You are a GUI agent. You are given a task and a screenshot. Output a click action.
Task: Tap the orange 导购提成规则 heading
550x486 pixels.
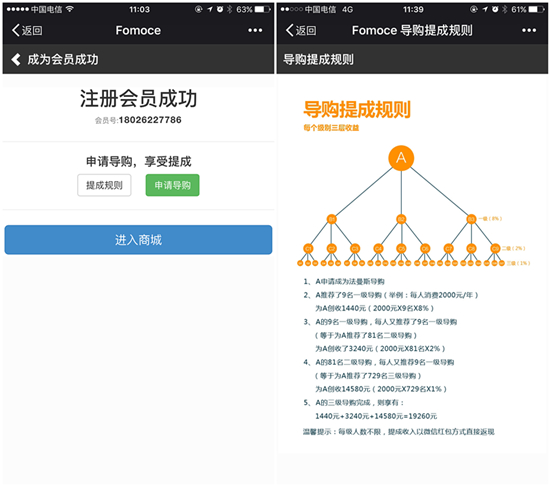click(x=357, y=109)
